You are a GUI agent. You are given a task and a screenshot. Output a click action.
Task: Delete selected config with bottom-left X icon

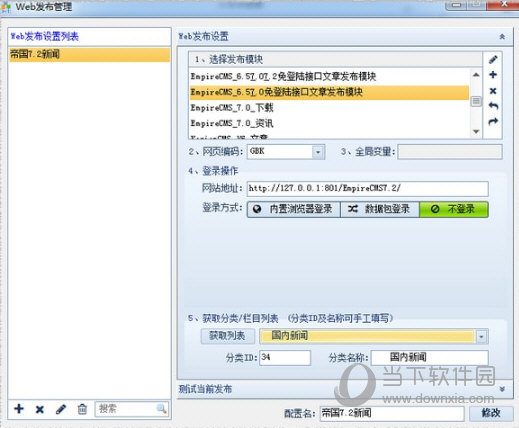click(40, 409)
